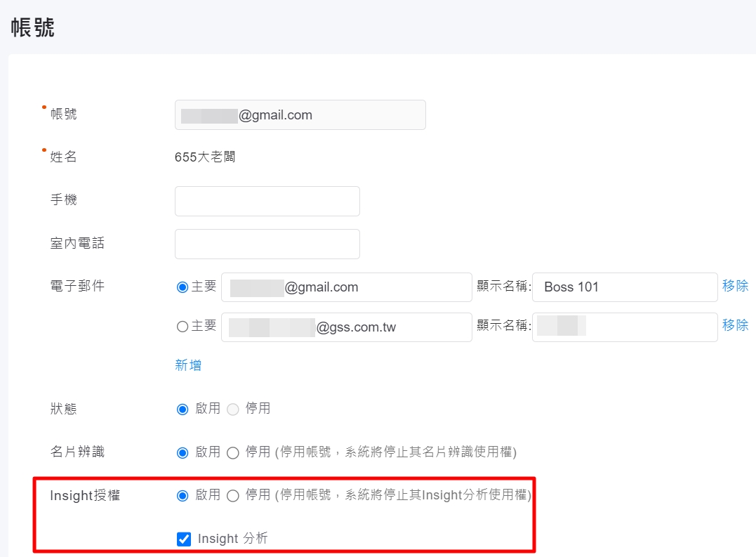This screenshot has width=756, height=557.
Task: Click 新增 to add another email
Action: coord(188,365)
